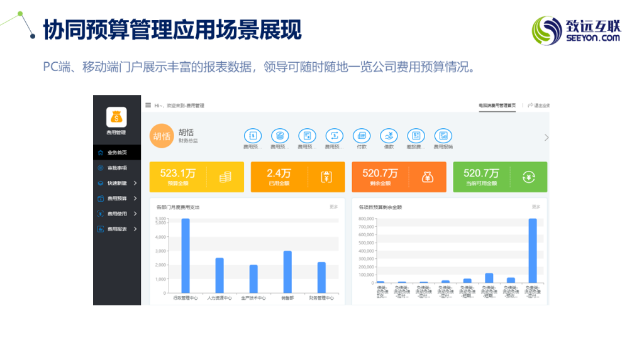Viewport: 644px width, 362px height.
Task: Switch to the 电脑端费用管理首页 tab
Action: tap(497, 105)
